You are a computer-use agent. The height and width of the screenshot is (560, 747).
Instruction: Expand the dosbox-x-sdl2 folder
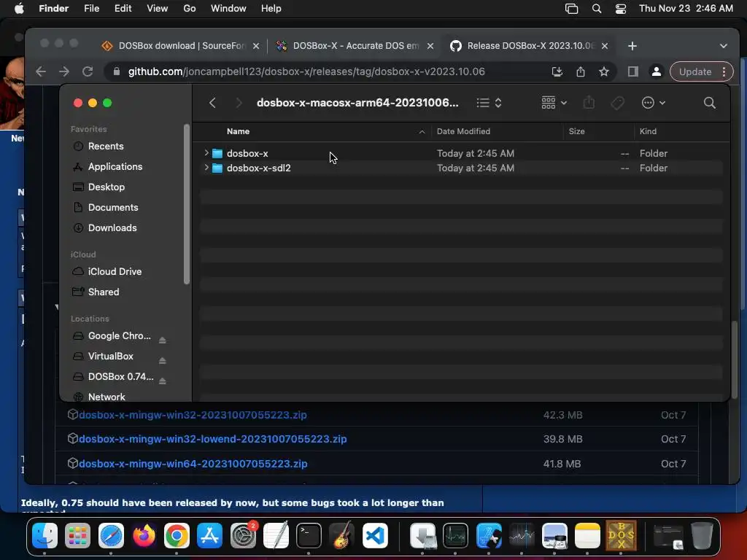point(206,168)
